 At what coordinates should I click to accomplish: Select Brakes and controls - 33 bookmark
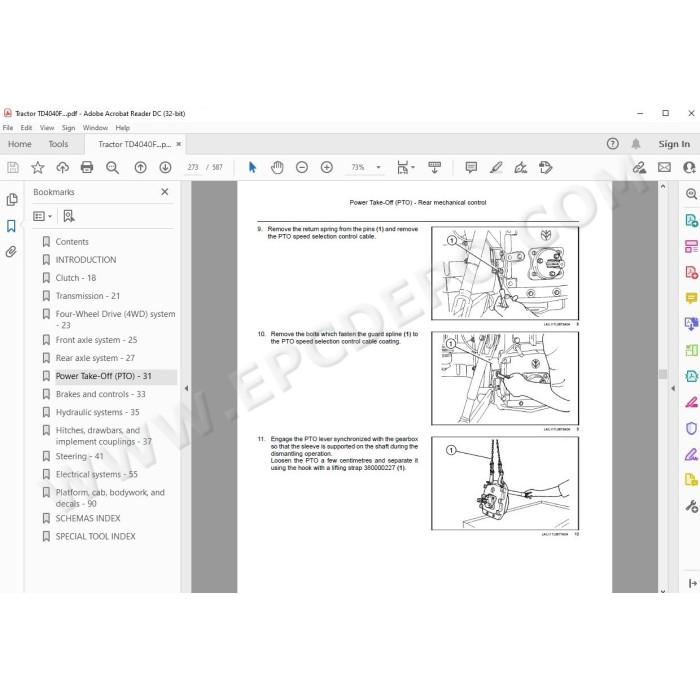100,394
